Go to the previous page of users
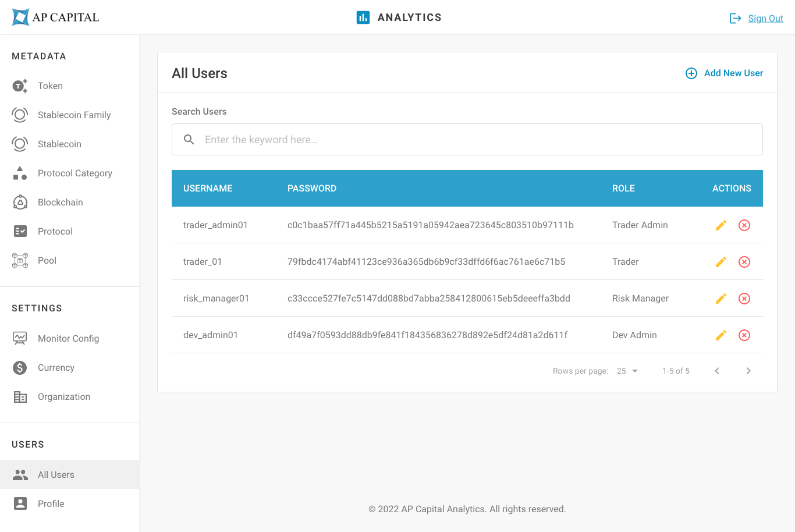Screen dimensions: 795x532 click(x=717, y=371)
